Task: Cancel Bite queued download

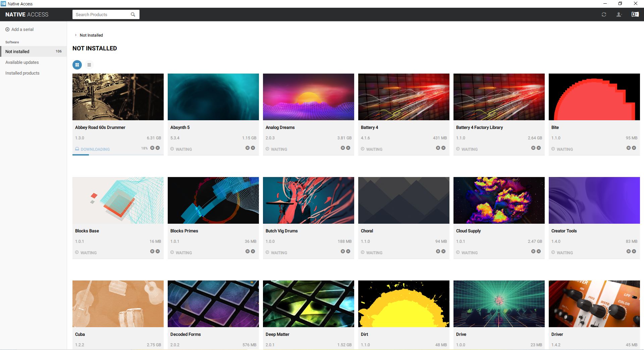Action: tap(634, 148)
